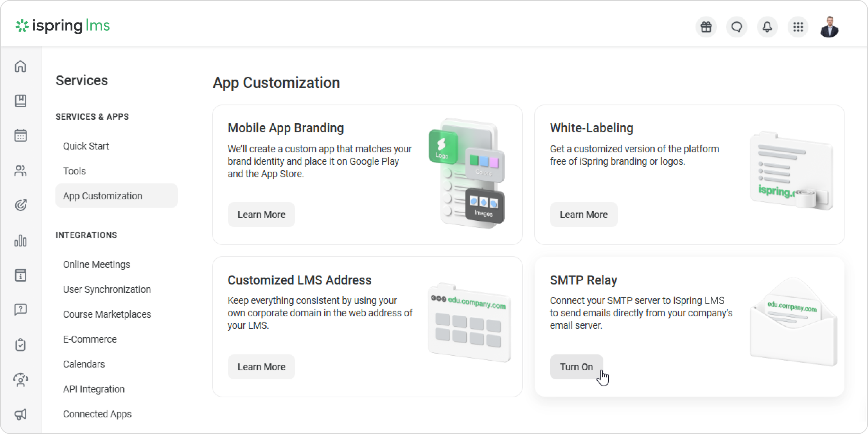The width and height of the screenshot is (868, 434).
Task: Click the user profile avatar
Action: tap(829, 27)
